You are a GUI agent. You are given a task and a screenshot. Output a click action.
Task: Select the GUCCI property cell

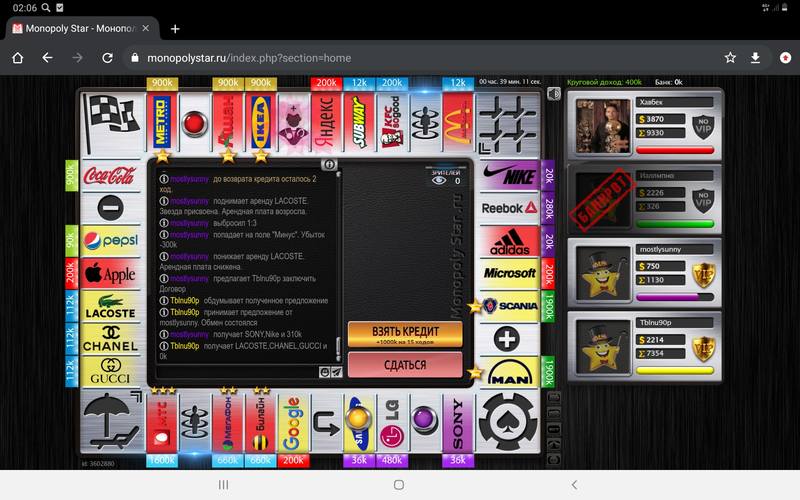(110, 371)
